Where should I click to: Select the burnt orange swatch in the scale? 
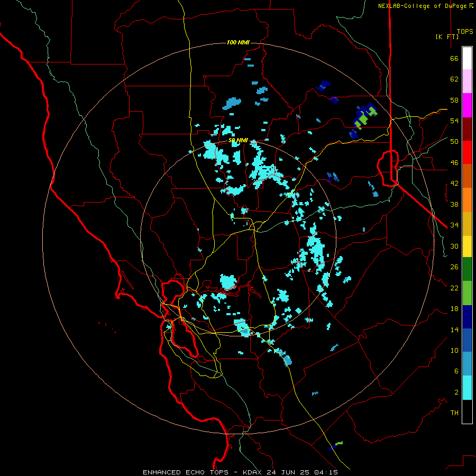click(x=467, y=176)
